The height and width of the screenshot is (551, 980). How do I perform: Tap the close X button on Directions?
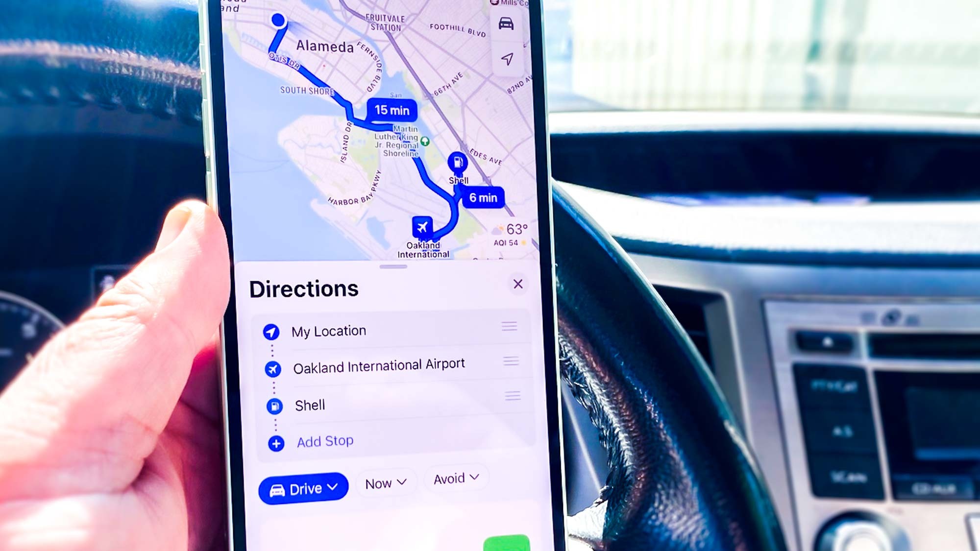point(518,284)
